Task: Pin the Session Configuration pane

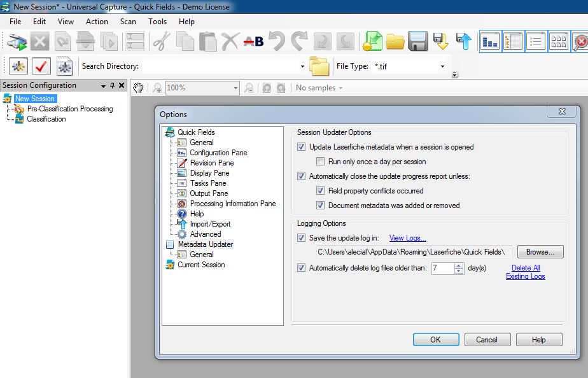Action: 112,85
